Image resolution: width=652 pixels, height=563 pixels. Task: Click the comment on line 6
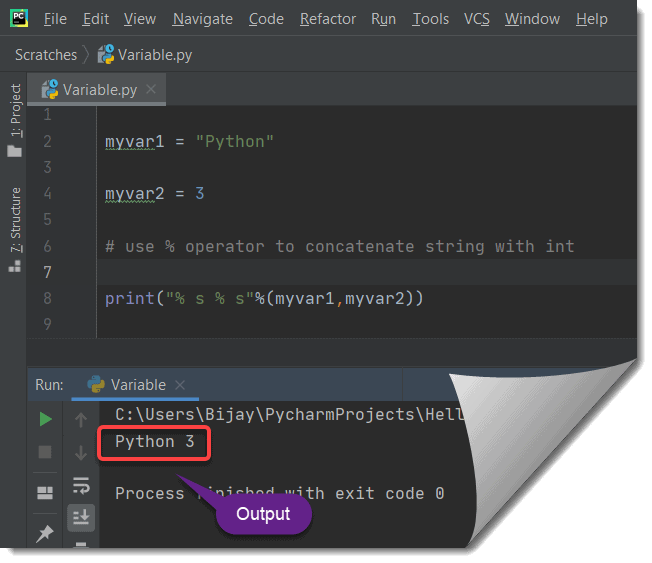click(x=340, y=247)
